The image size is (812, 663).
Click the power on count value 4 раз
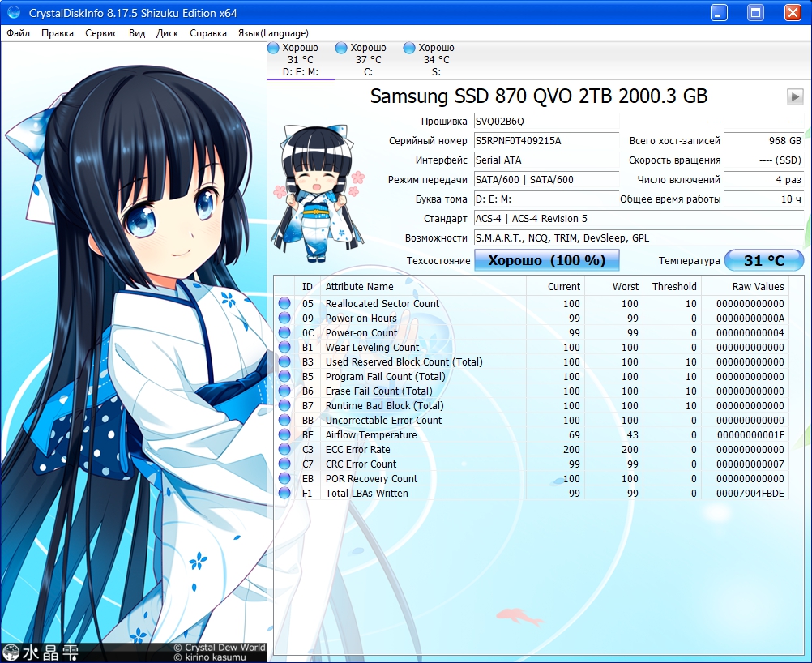coord(764,180)
